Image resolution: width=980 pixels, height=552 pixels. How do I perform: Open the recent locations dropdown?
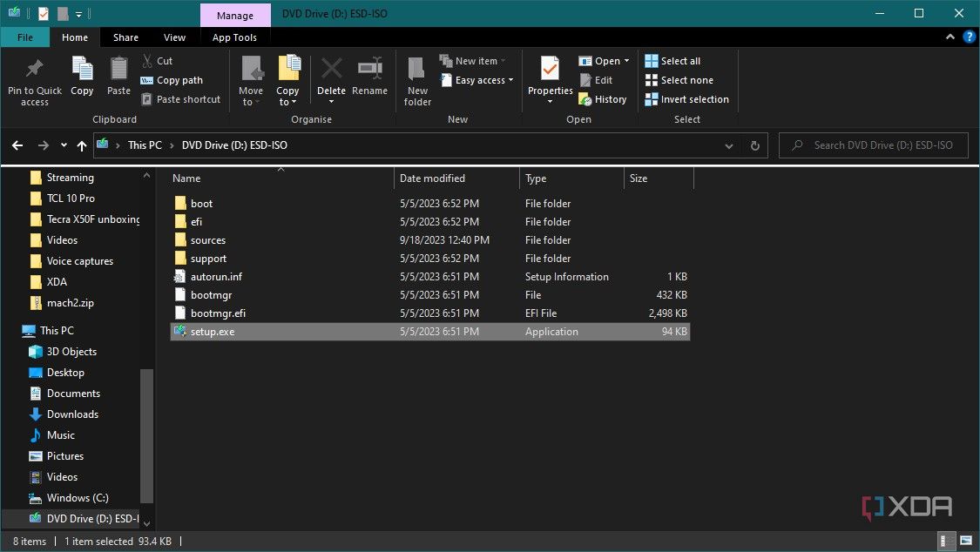(x=64, y=145)
